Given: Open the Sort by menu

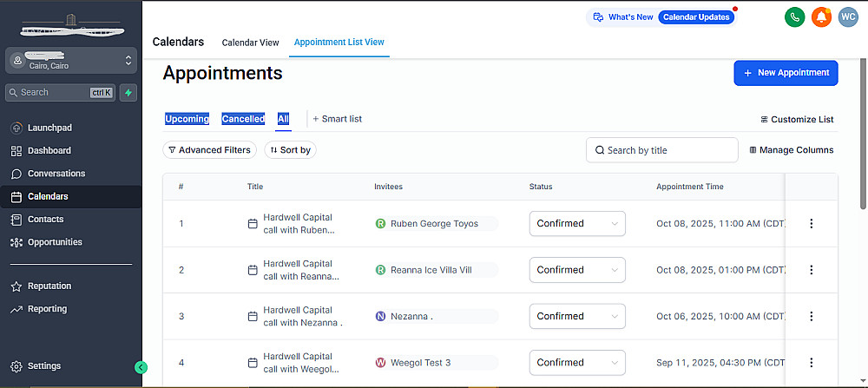Looking at the screenshot, I should (290, 150).
